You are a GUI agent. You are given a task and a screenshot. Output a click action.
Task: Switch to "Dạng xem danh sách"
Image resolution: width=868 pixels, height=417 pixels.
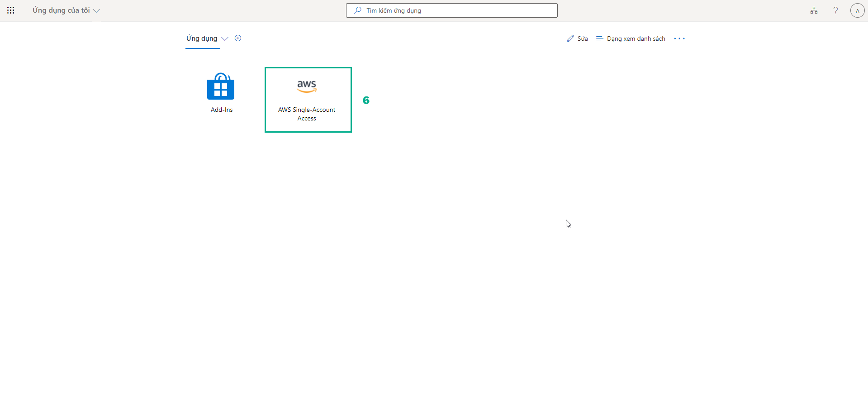(x=631, y=39)
